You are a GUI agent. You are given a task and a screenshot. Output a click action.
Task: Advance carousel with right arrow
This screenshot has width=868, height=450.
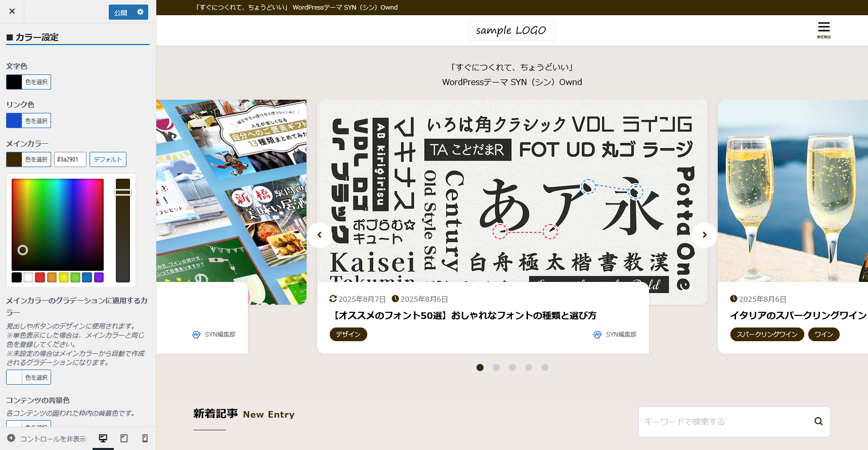click(x=704, y=235)
